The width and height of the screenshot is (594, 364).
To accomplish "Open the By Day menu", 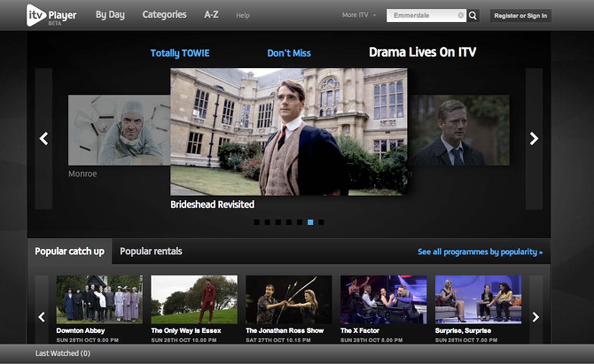I will click(110, 15).
